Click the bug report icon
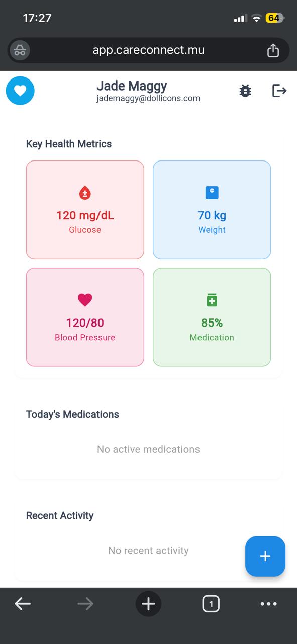This screenshot has width=297, height=644. point(245,91)
